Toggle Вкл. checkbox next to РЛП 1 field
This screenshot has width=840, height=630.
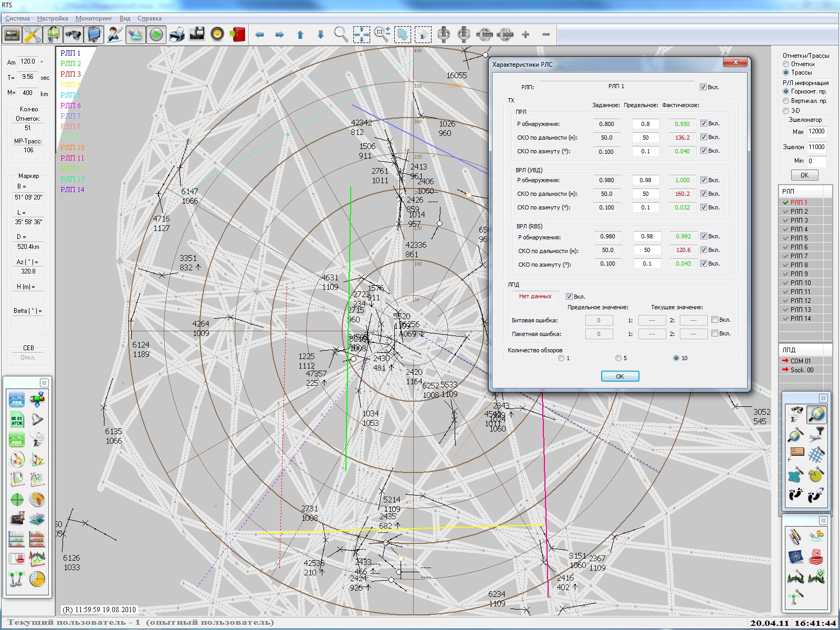pos(703,87)
